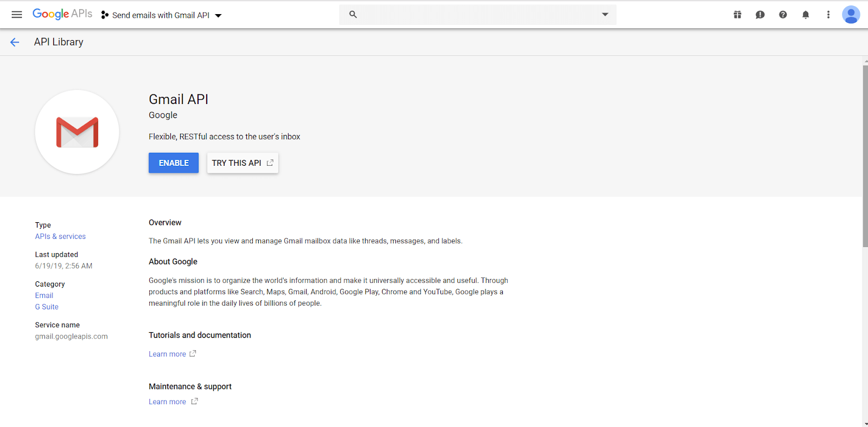Screen dimensions: 868x427
Task: Click the gift icon in the top bar
Action: coord(737,15)
